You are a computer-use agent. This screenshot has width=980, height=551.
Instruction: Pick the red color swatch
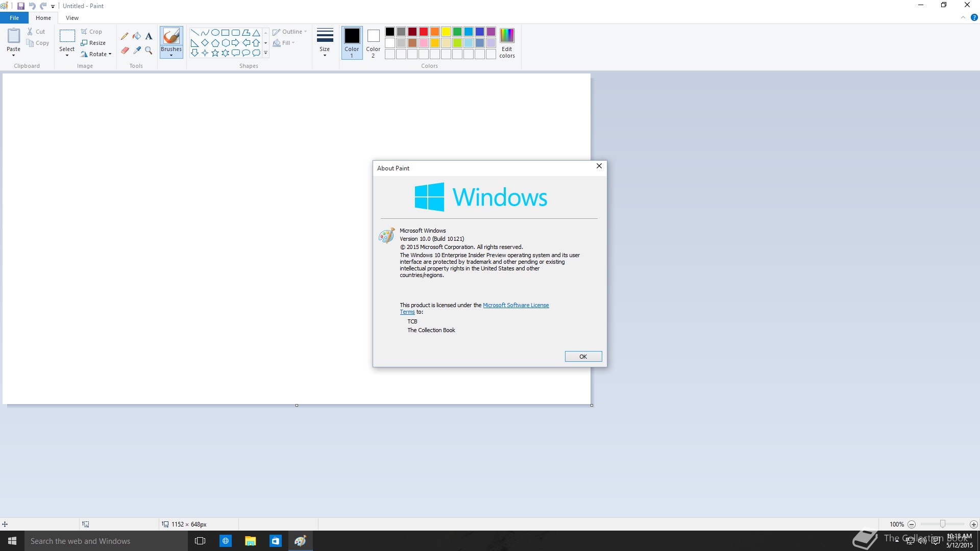[x=424, y=32]
